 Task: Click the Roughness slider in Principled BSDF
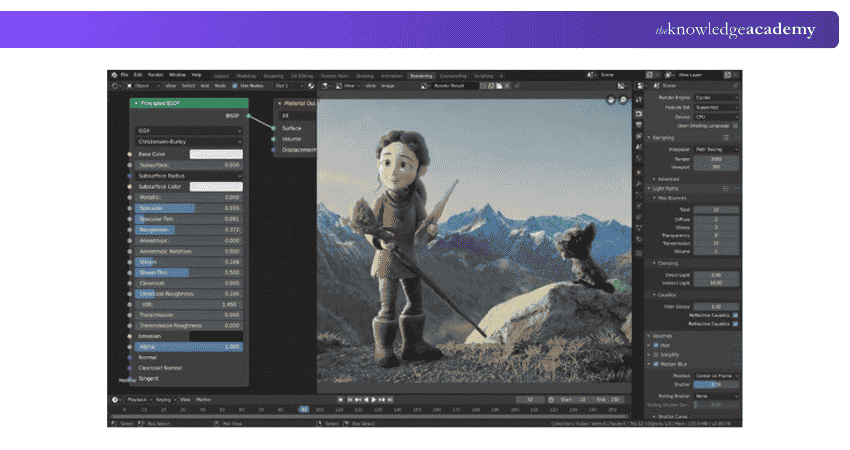[x=188, y=230]
